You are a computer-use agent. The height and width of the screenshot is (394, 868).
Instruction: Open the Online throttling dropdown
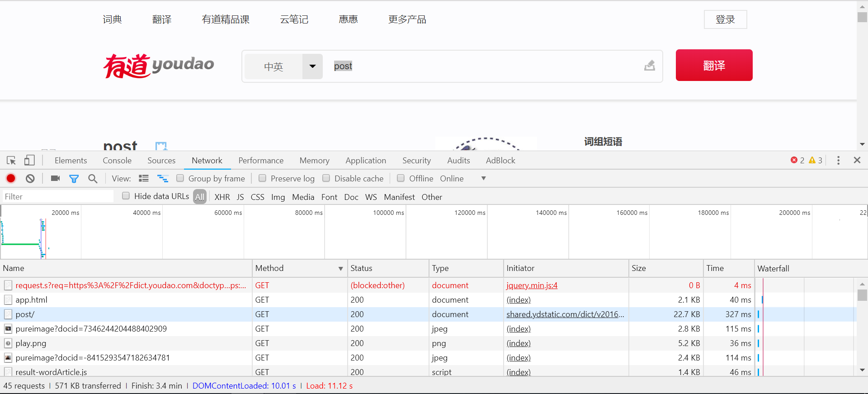(x=462, y=179)
